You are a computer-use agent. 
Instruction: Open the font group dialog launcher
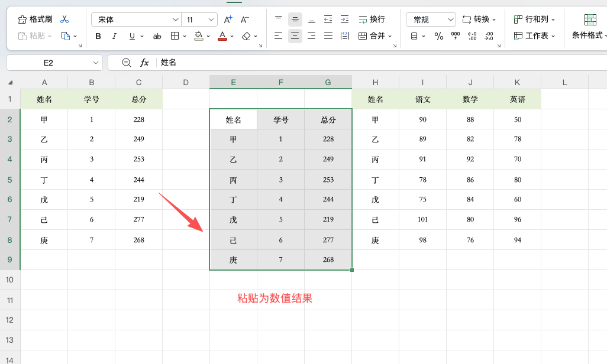pos(260,45)
